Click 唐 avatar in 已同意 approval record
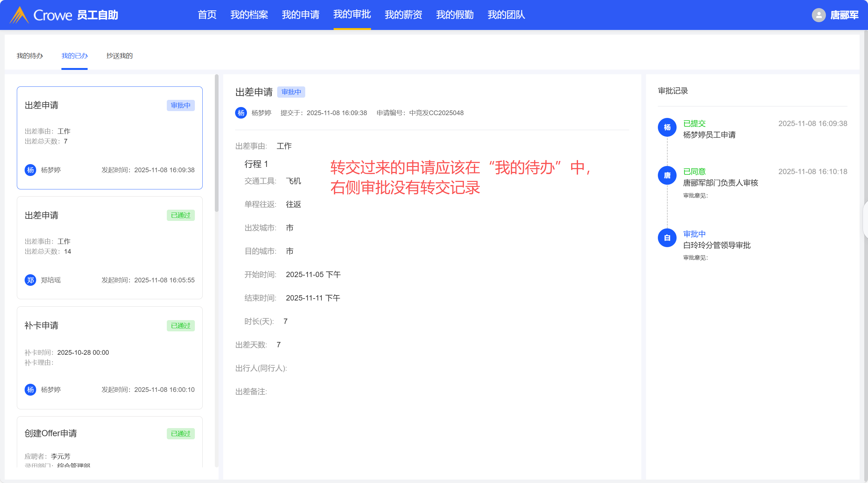The height and width of the screenshot is (483, 868). click(x=667, y=175)
